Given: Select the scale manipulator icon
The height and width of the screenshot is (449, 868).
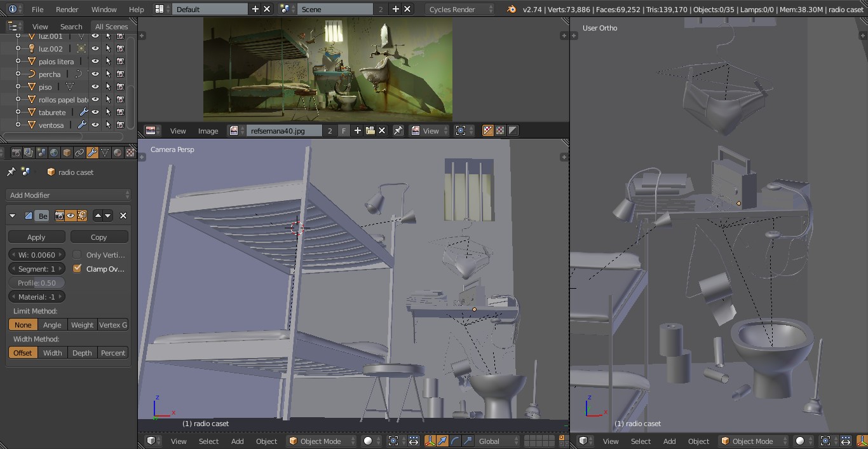Looking at the screenshot, I should tap(468, 441).
